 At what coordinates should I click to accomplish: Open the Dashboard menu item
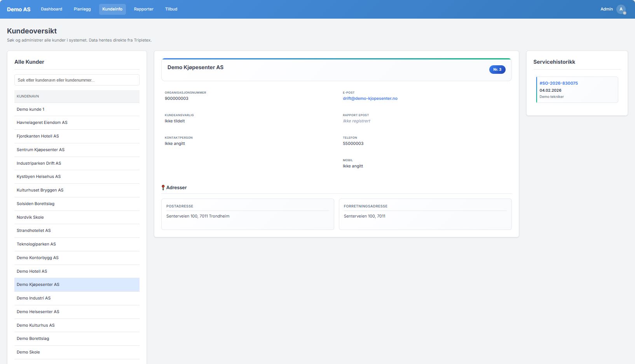[x=51, y=9]
